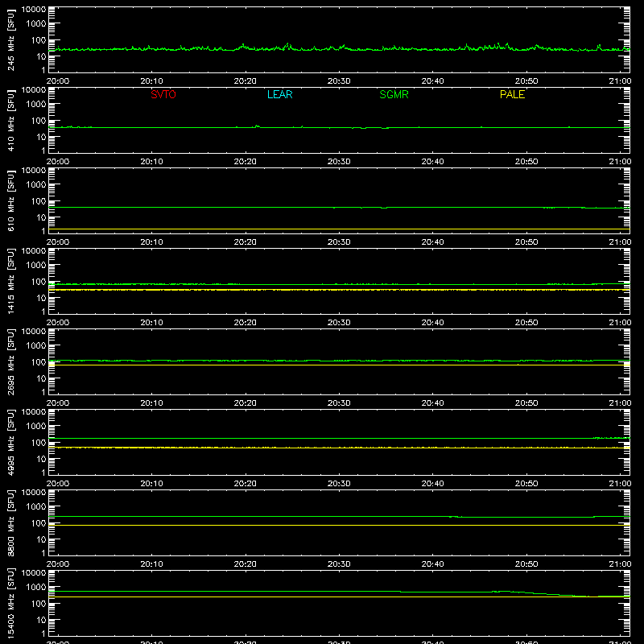Click the green SGMR station legend label
This screenshot has height=644, width=644.
tap(394, 94)
